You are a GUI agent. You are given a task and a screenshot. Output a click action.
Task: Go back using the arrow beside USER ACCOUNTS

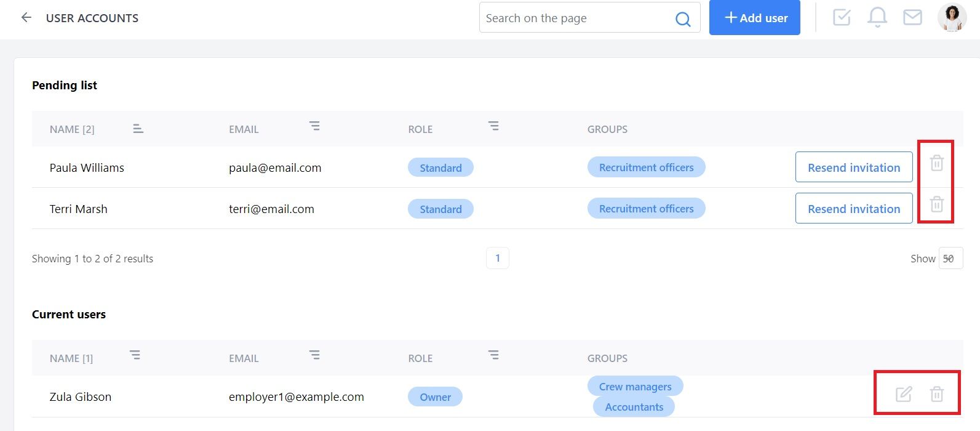click(x=26, y=18)
